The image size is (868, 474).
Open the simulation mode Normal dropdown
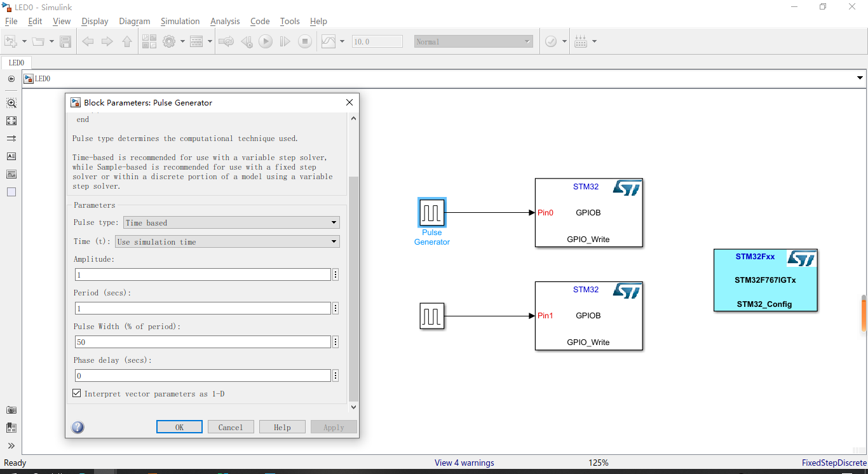coord(473,41)
